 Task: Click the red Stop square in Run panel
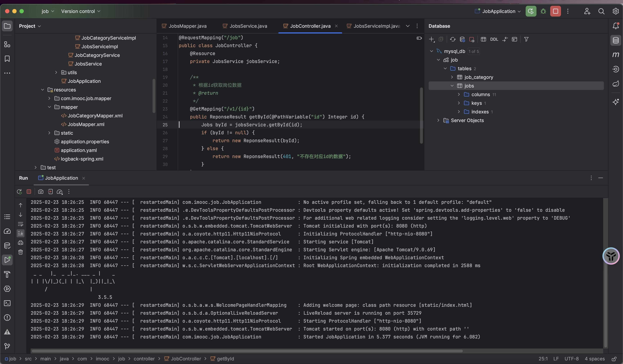[x=29, y=192]
